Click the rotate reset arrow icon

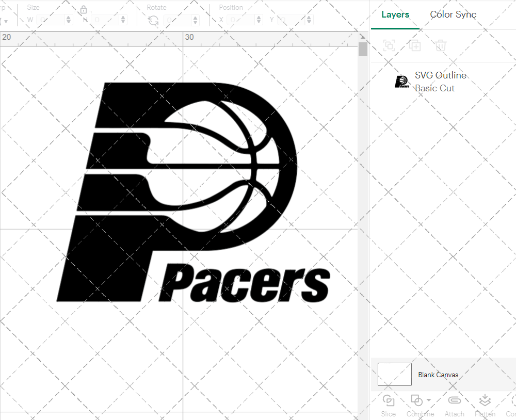coord(154,20)
